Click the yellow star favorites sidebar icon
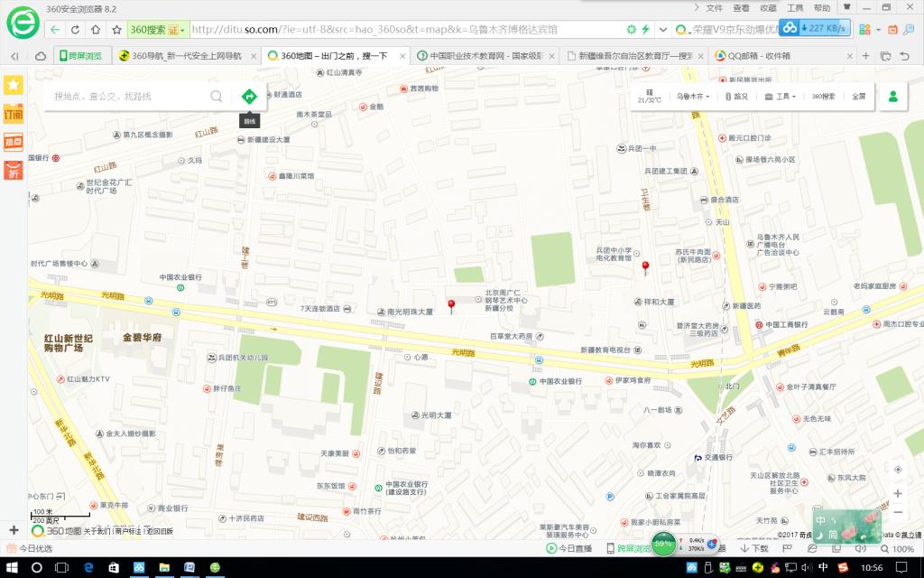The image size is (924, 578). pos(14,85)
